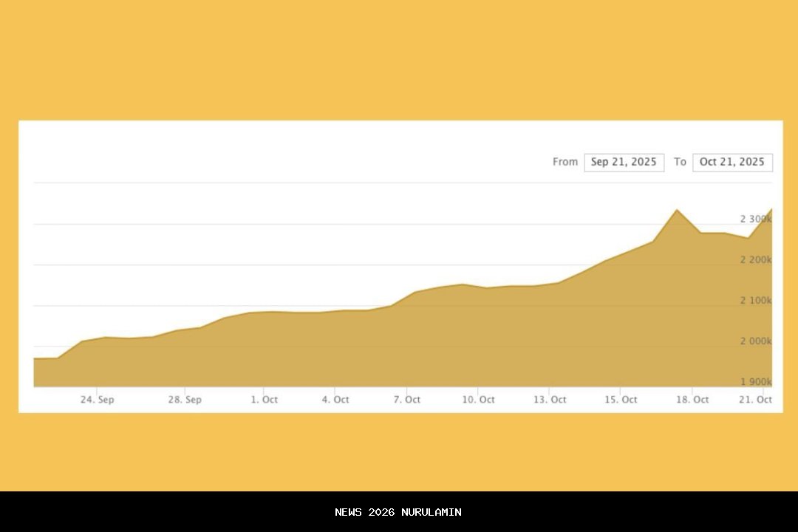Click the 1. Oct date label

point(264,400)
